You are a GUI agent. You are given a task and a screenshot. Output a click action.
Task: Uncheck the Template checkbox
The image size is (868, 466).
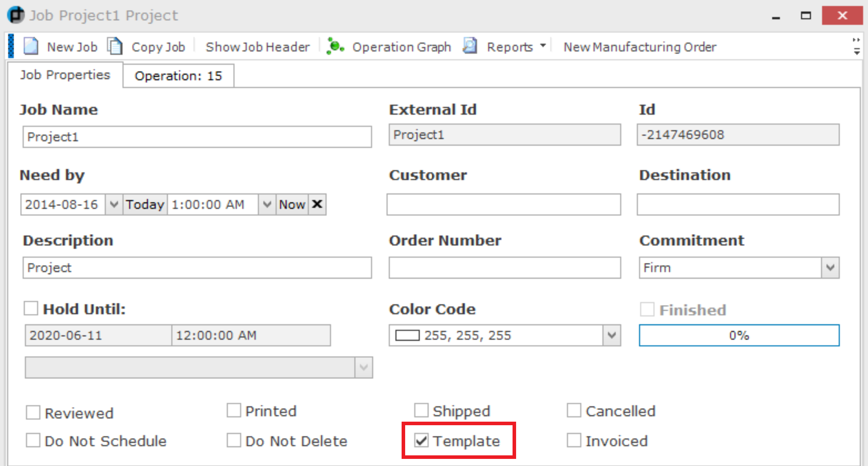coord(421,441)
